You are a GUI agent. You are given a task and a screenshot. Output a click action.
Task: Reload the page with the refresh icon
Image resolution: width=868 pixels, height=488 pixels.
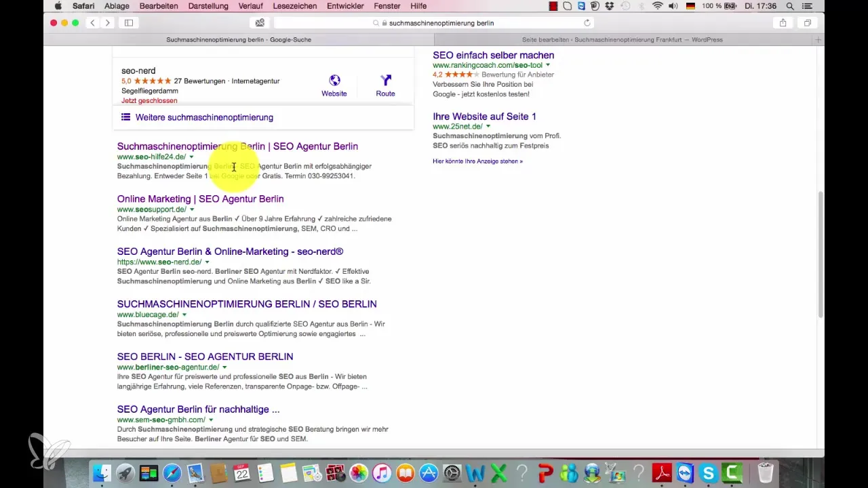pos(587,22)
